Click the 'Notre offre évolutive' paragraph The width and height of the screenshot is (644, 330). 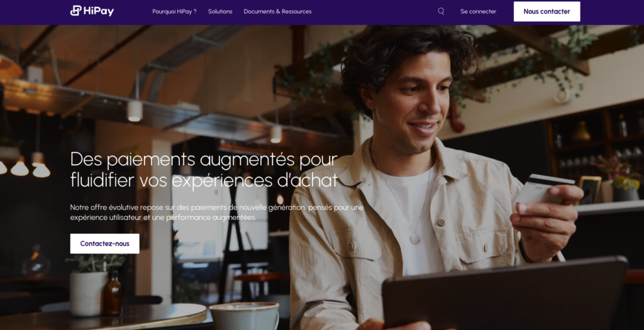[216, 212]
